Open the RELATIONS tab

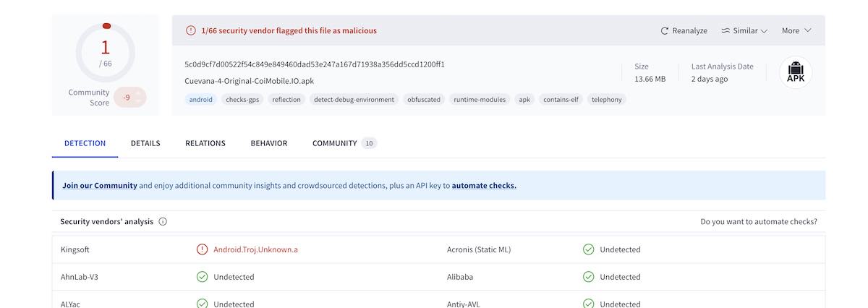[205, 143]
